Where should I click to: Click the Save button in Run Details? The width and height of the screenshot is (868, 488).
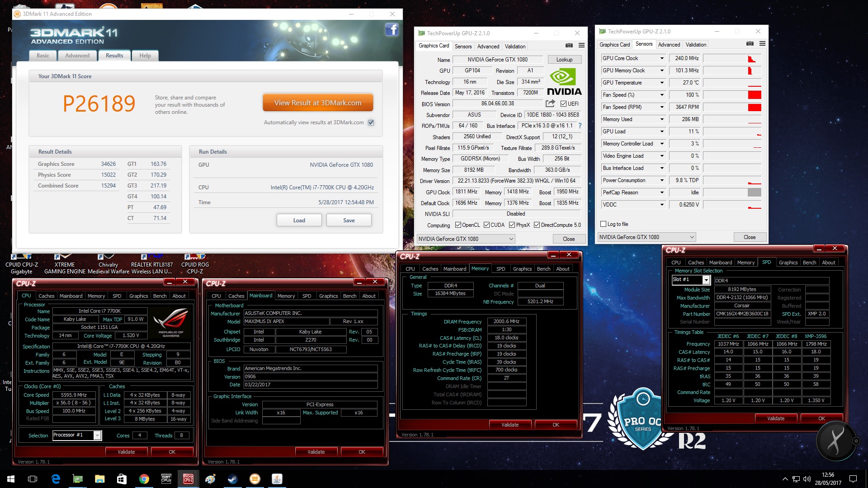point(349,221)
